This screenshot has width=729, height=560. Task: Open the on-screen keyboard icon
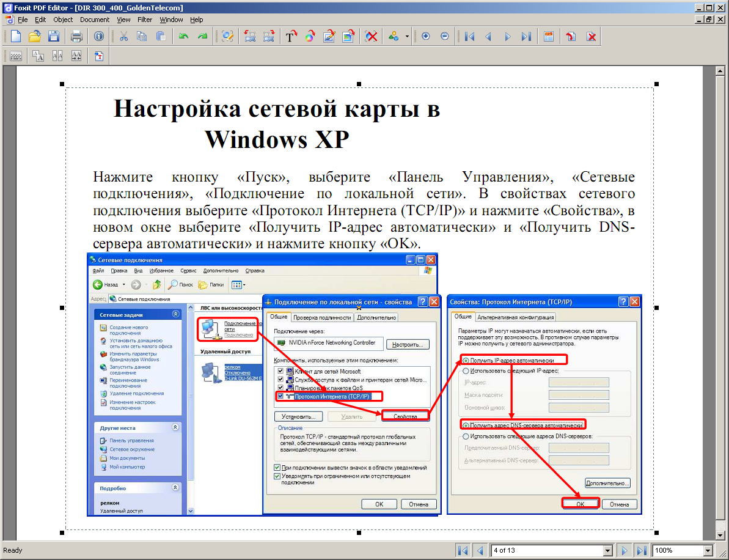[x=16, y=56]
